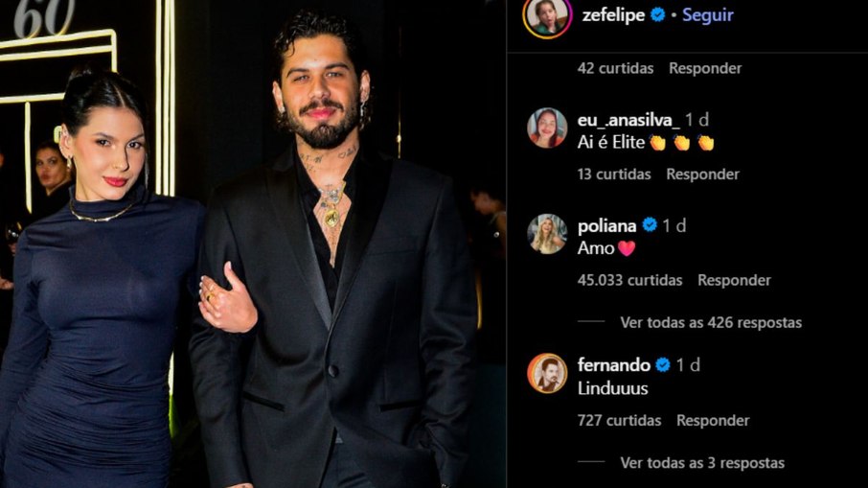Viewport: 868px width, 488px height.
Task: Click the couple photo post image
Action: 253,244
